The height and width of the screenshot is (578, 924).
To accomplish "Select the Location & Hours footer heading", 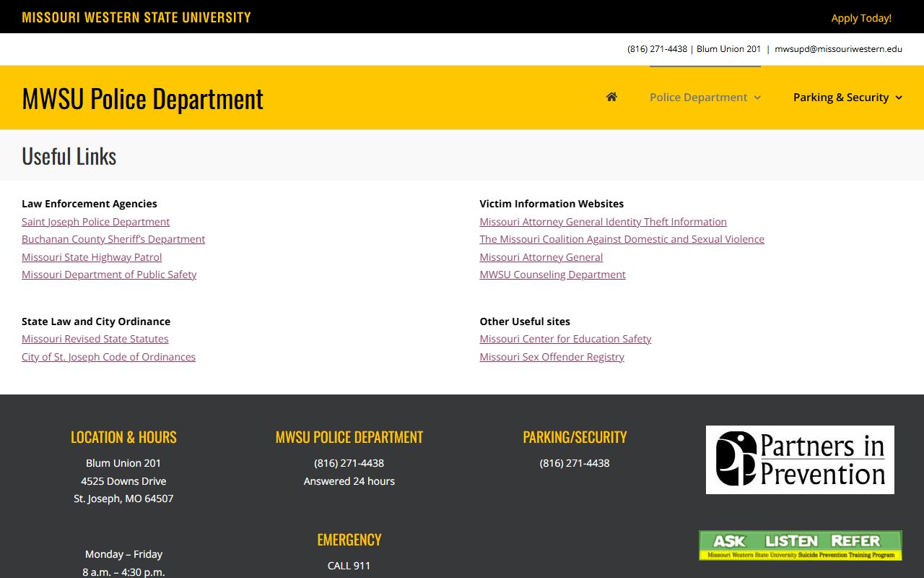I will [x=123, y=437].
